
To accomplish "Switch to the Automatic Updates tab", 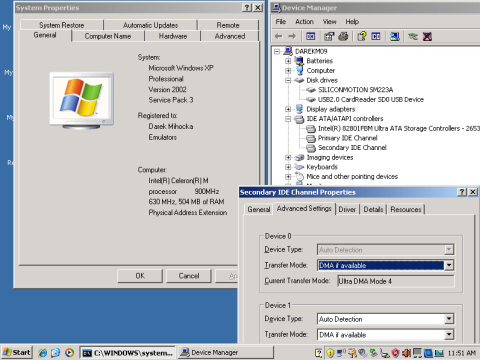I will [x=150, y=25].
